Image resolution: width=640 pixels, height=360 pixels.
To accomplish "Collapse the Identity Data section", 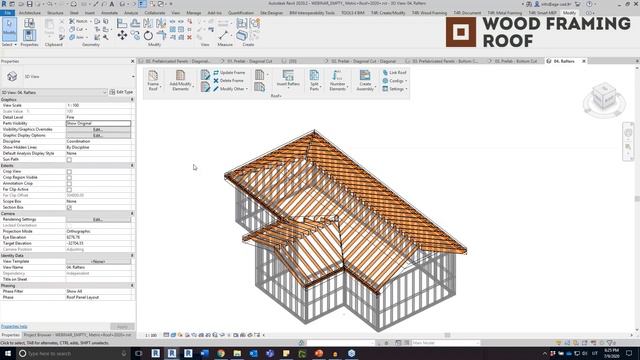I will pyautogui.click(x=132, y=256).
